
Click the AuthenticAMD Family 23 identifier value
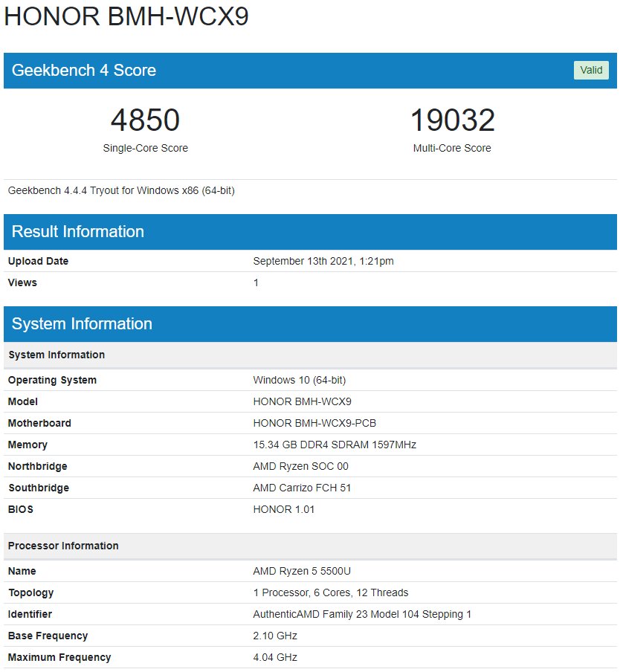coord(362,614)
